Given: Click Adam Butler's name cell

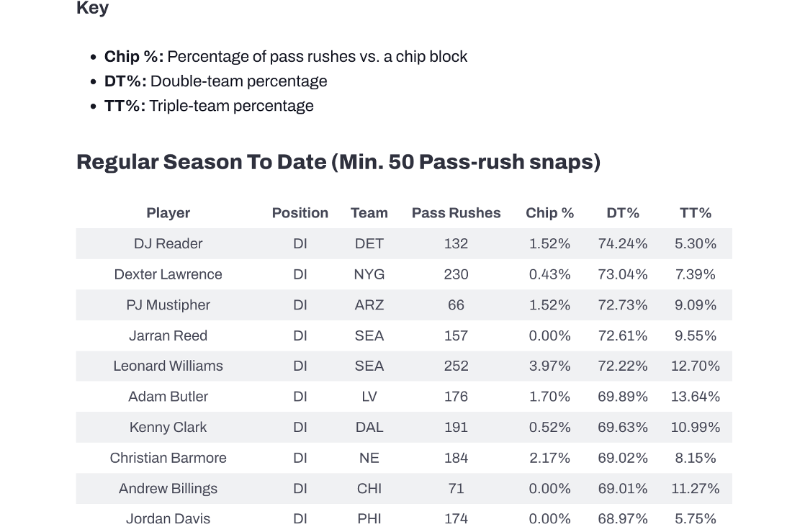Looking at the screenshot, I should (168, 397).
